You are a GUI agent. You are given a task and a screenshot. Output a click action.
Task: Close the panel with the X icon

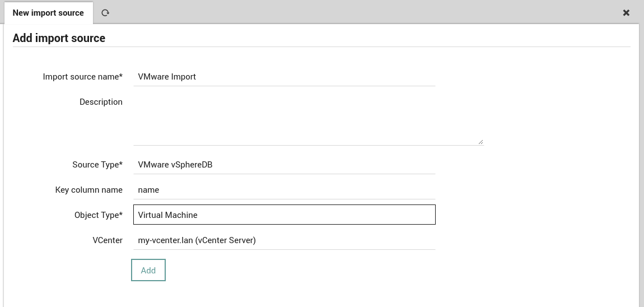tap(626, 13)
